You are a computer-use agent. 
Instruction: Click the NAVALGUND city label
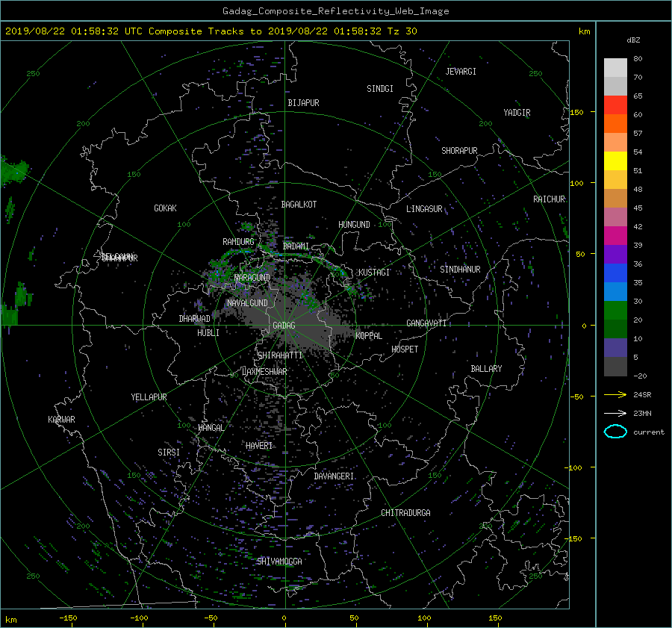click(247, 302)
